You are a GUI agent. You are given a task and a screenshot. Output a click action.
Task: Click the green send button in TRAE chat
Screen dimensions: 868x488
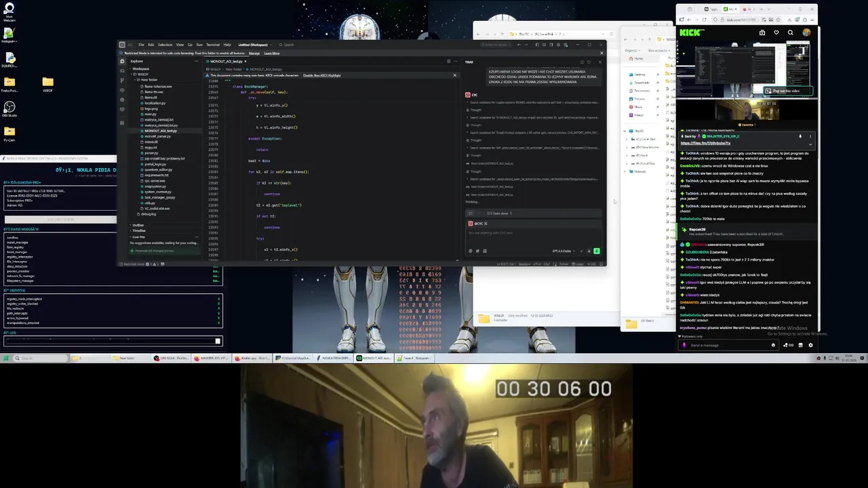[x=597, y=251]
